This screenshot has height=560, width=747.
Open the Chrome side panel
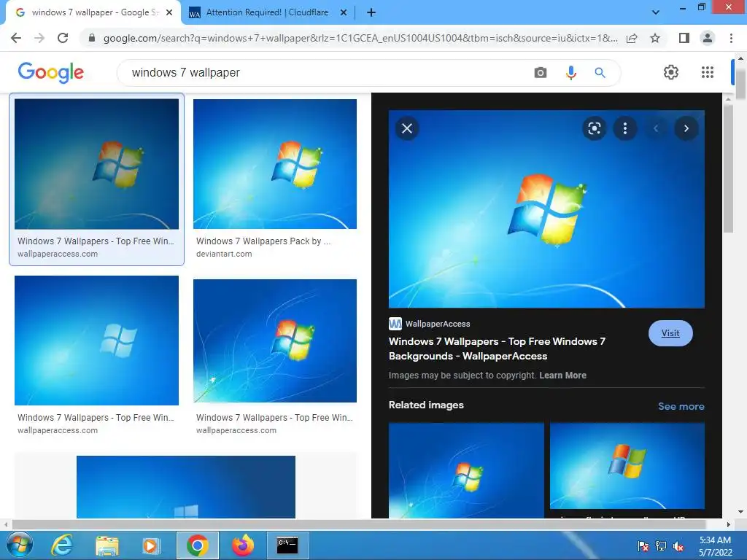coord(684,38)
